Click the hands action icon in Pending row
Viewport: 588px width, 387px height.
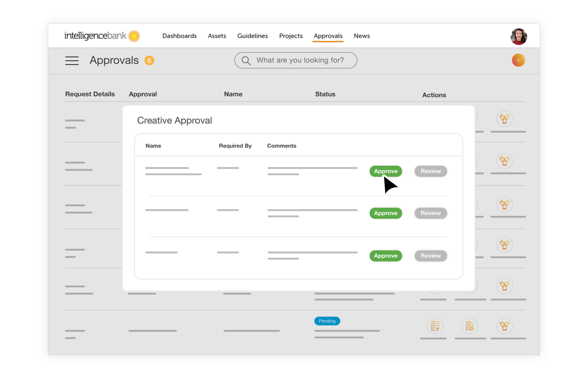tap(504, 326)
